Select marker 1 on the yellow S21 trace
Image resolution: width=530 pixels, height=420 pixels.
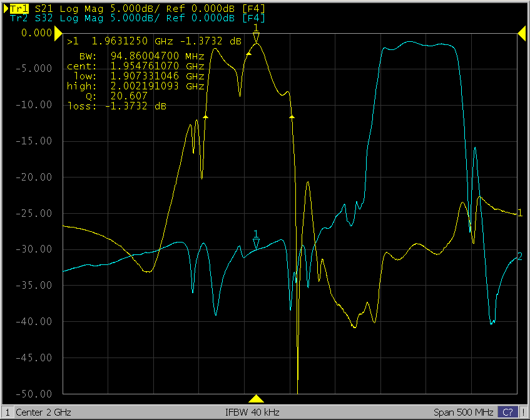(256, 39)
